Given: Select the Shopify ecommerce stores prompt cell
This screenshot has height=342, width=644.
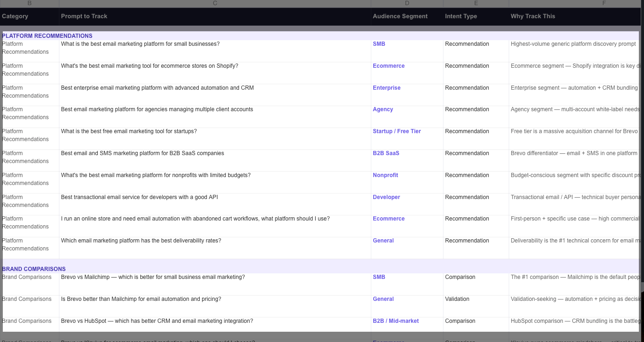Looking at the screenshot, I should (x=215, y=73).
